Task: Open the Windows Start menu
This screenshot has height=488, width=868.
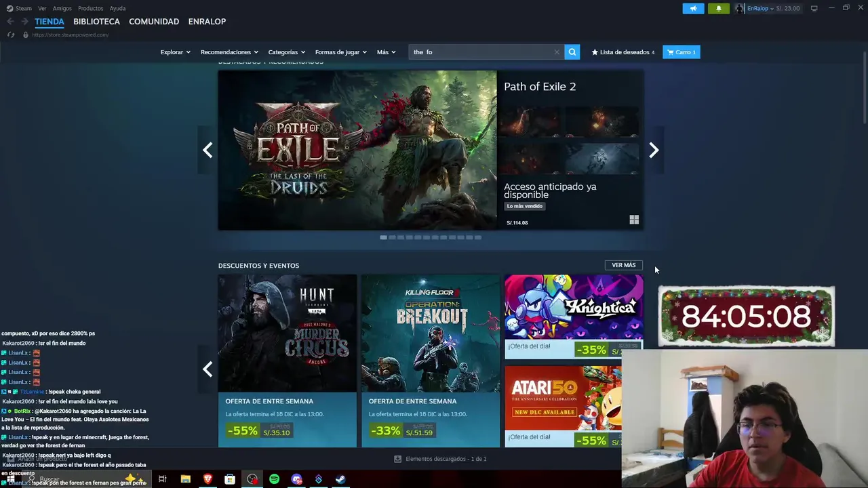Action: (10, 479)
